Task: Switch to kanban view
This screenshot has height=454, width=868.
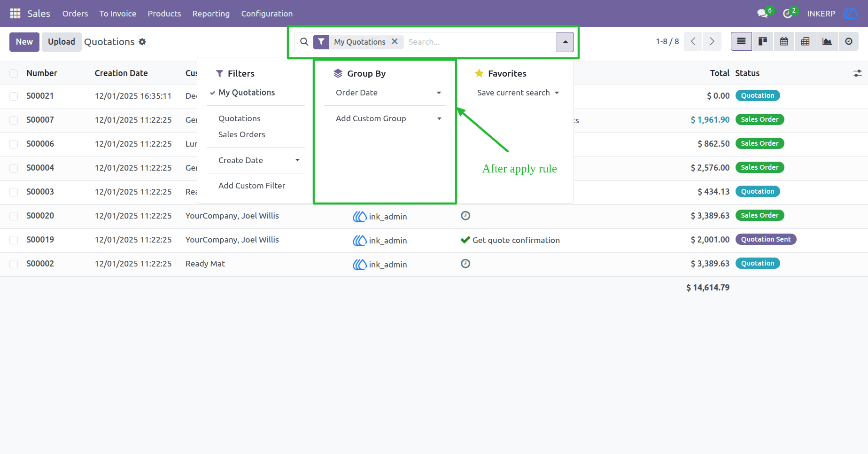Action: 763,42
